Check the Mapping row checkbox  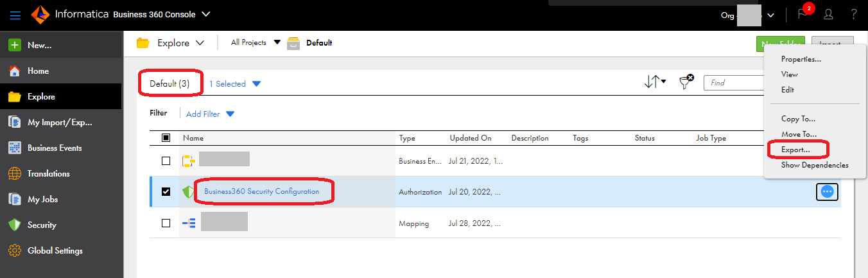click(166, 223)
